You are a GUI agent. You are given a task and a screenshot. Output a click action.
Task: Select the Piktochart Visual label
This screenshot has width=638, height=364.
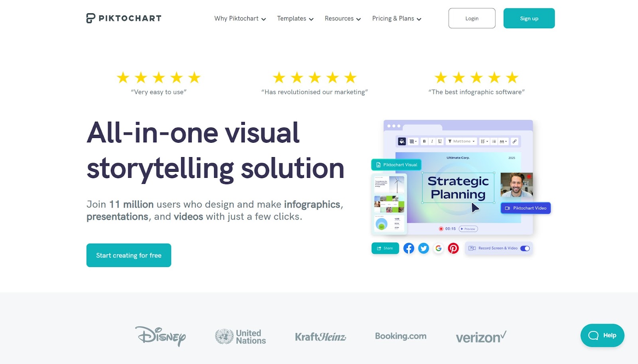[396, 165]
